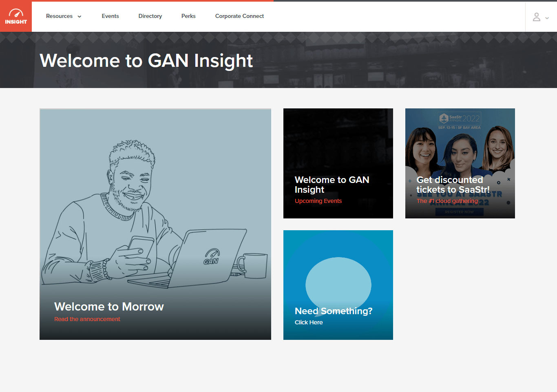Click the SaaStr Annual 2022 logo
557x392 pixels.
[x=460, y=119]
